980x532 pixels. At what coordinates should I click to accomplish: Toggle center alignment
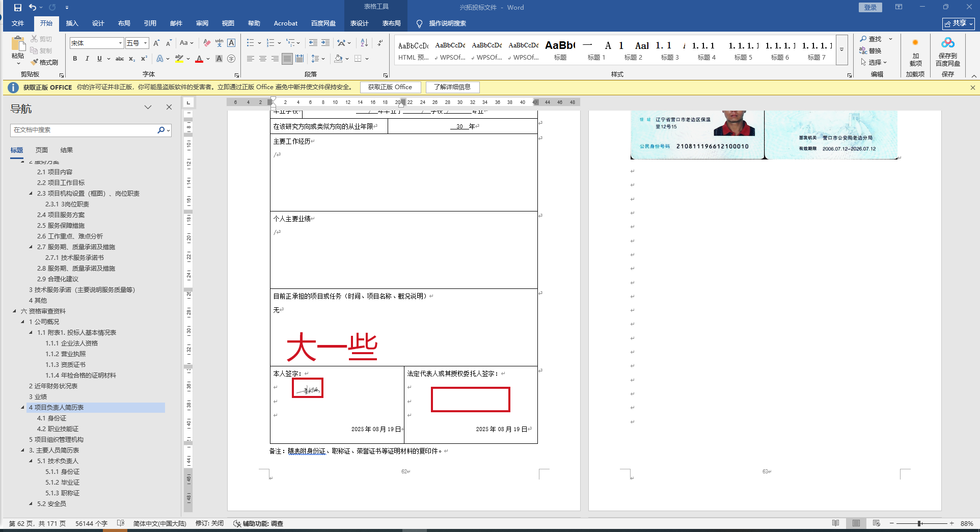click(x=263, y=59)
